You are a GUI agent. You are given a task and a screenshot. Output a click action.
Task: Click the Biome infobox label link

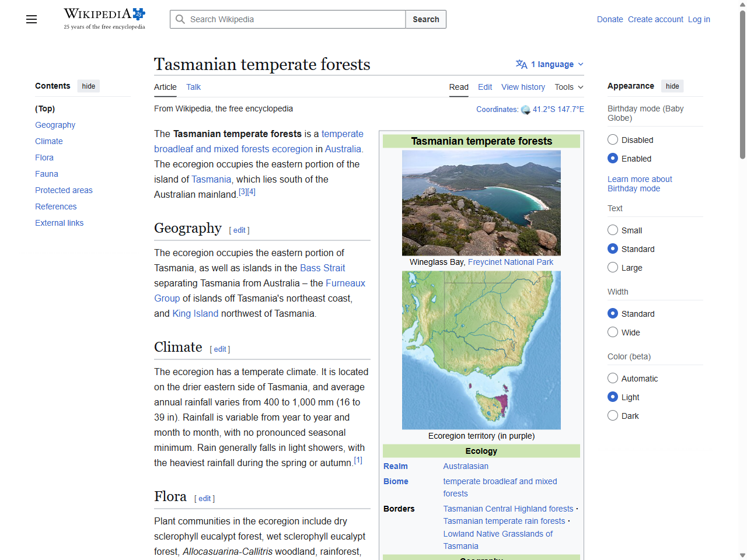point(396,481)
